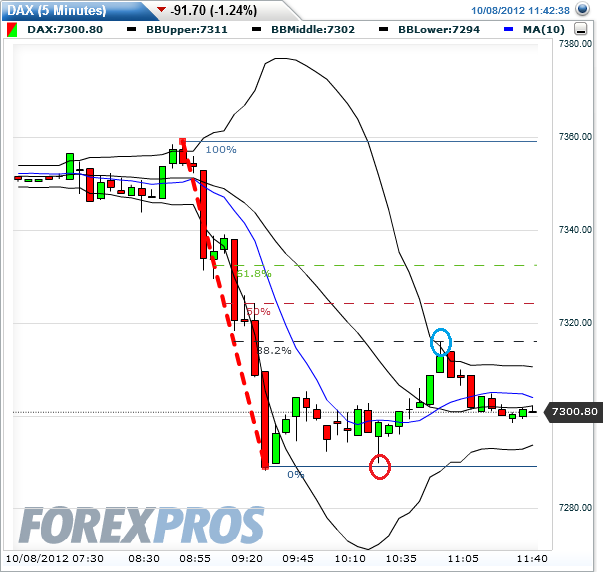The height and width of the screenshot is (572, 603).
Task: Click the black BBMiddle color swatch
Action: click(257, 30)
